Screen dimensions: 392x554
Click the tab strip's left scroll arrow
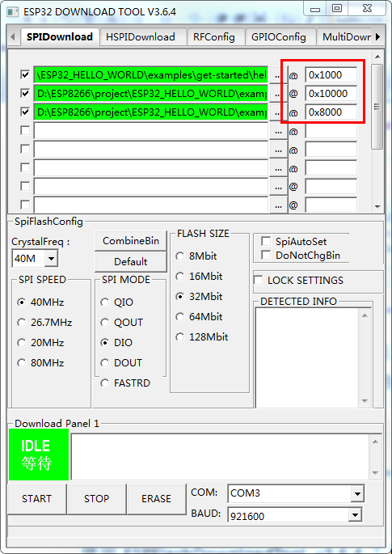click(x=13, y=36)
